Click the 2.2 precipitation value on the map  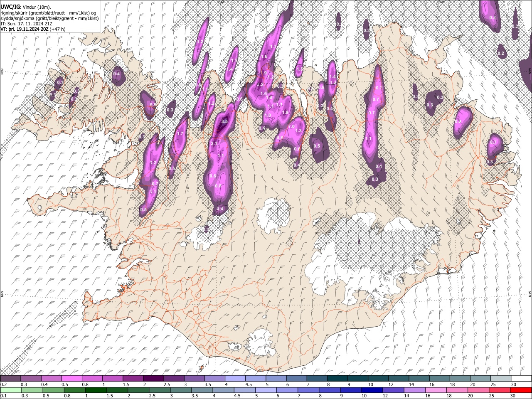pos(261,84)
